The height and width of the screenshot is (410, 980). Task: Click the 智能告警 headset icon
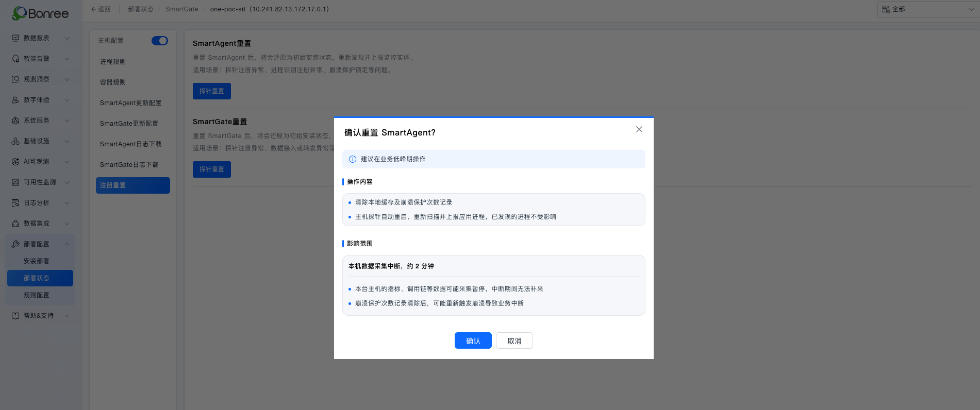point(15,59)
